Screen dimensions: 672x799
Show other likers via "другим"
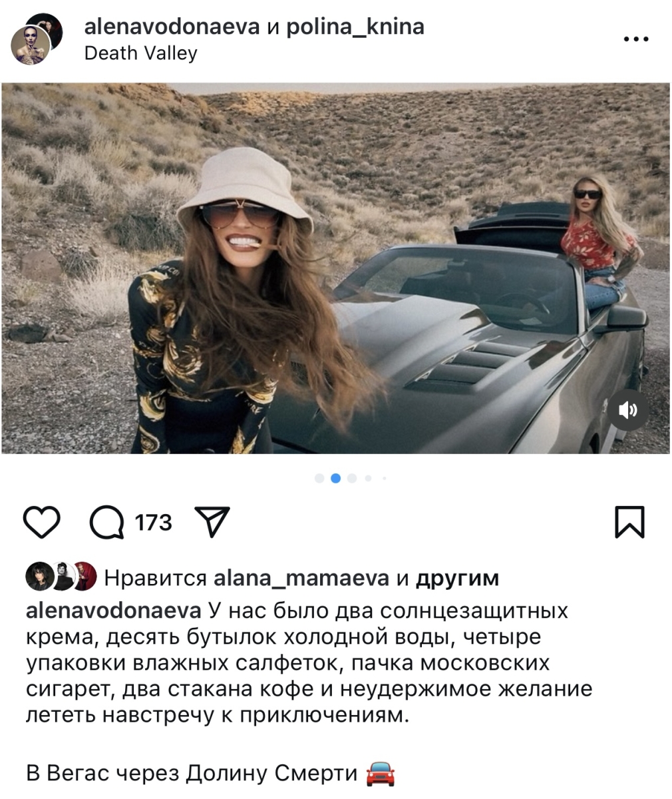pos(457,579)
